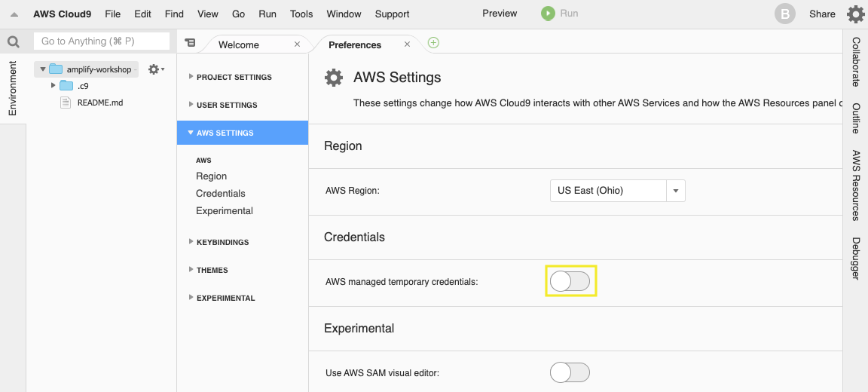Jump to Experimental settings link in sidebar
868x392 pixels.
(225, 211)
